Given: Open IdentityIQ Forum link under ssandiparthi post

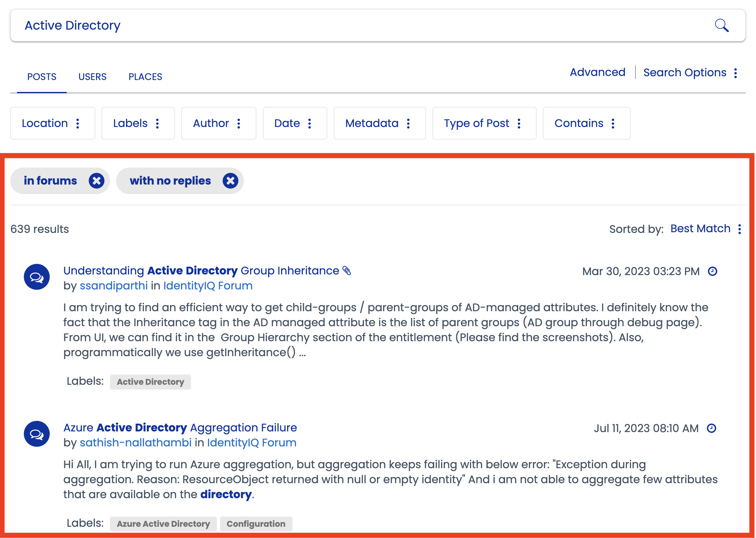Looking at the screenshot, I should pyautogui.click(x=208, y=286).
